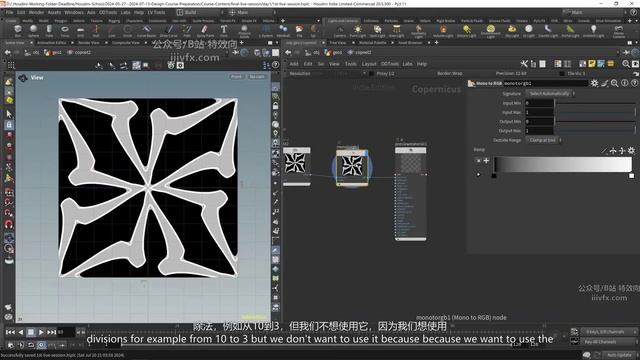Click the Output Max slider track
This screenshot has height=360, width=640.
(x=595, y=131)
